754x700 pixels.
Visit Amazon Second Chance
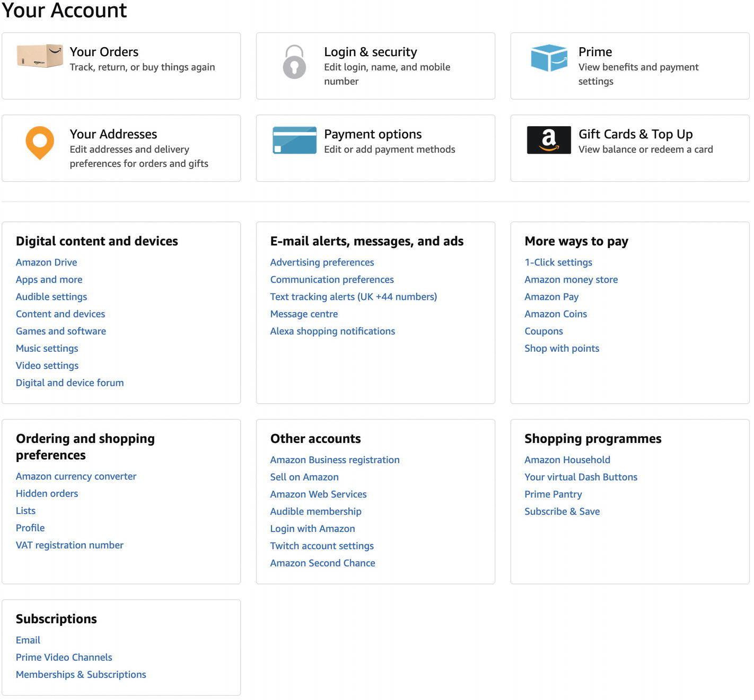323,563
